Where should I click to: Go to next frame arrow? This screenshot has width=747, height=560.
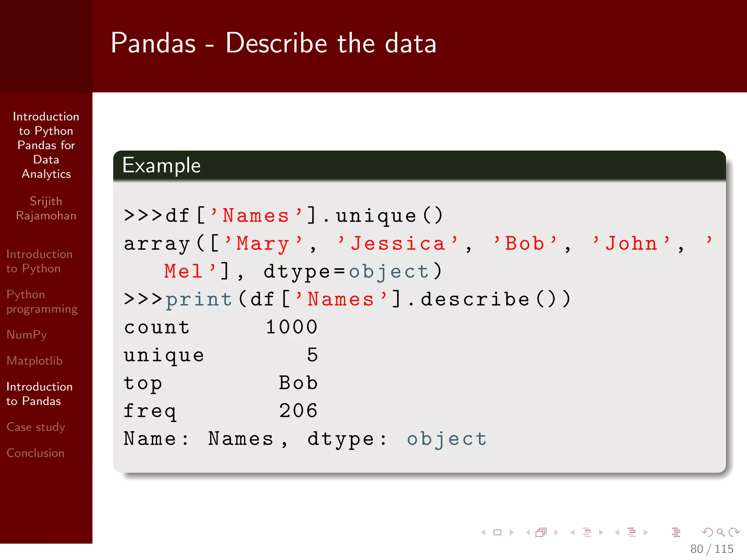pos(556,533)
